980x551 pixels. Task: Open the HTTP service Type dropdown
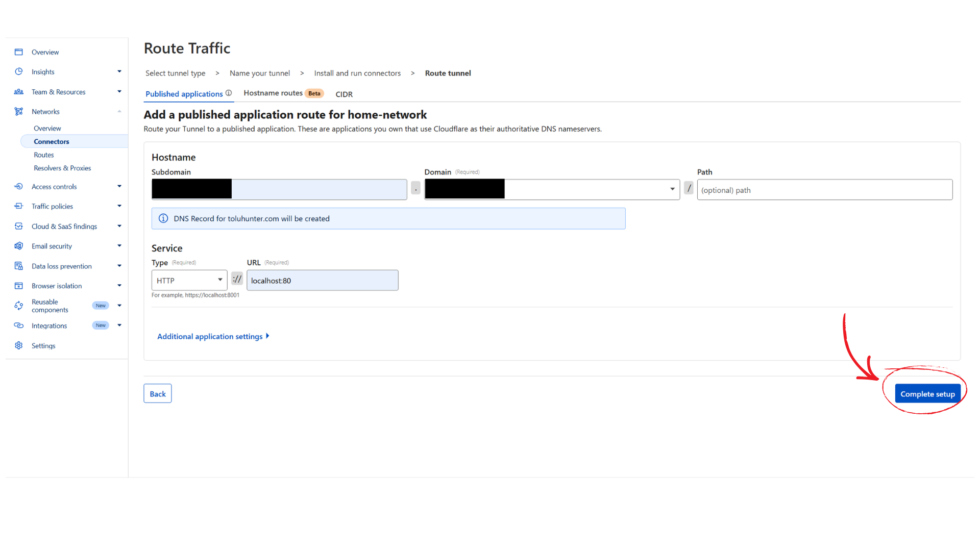click(189, 280)
